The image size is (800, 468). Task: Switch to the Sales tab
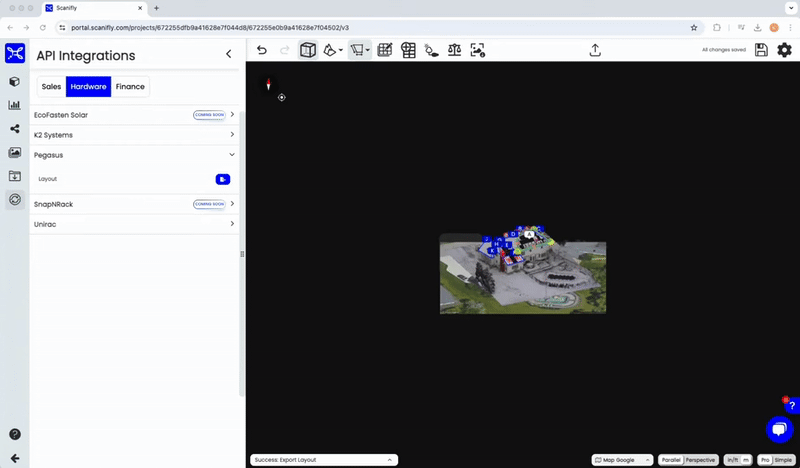(51, 87)
